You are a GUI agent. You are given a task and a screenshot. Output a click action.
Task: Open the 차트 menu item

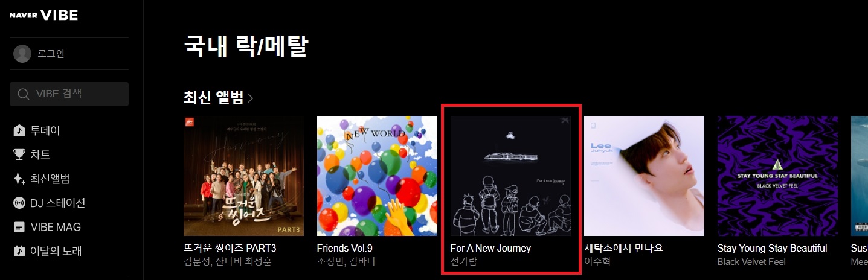40,154
